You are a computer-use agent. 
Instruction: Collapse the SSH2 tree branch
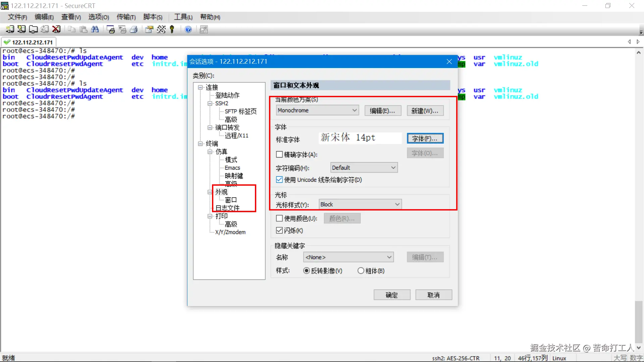coord(210,103)
